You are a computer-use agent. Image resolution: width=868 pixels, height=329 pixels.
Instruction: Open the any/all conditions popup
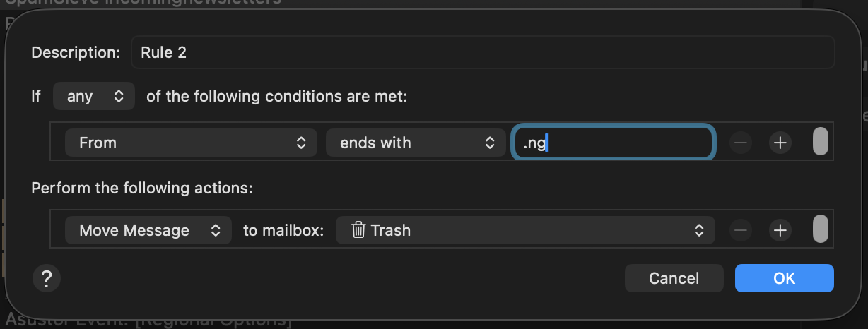(x=94, y=96)
